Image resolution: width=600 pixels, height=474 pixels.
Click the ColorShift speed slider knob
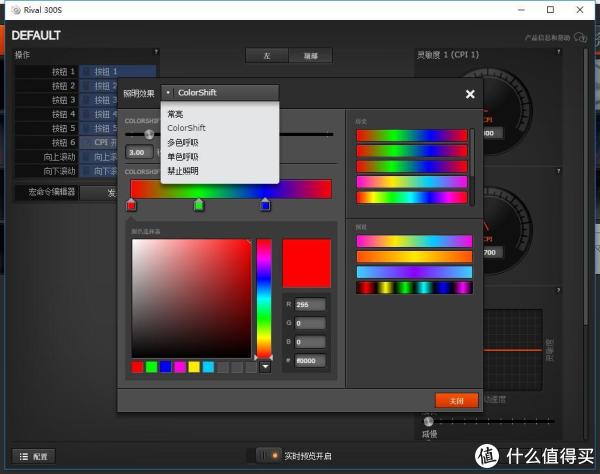[149, 134]
